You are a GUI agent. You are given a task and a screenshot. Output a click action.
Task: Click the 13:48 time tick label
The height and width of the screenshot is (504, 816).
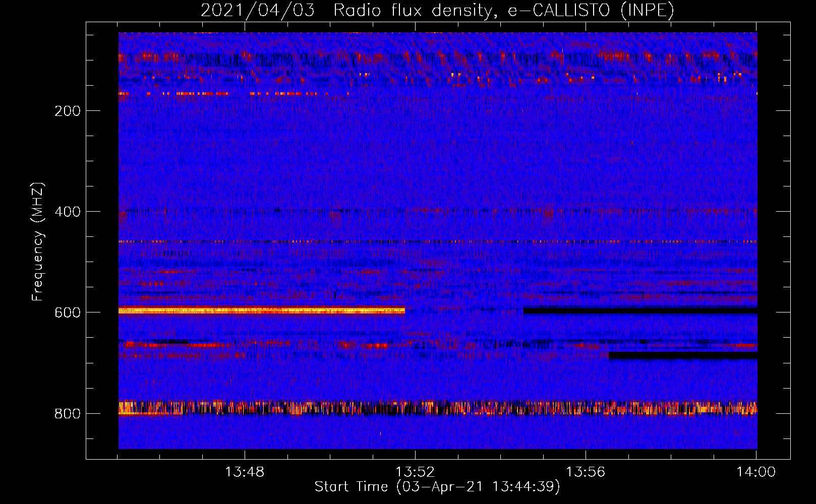point(245,472)
